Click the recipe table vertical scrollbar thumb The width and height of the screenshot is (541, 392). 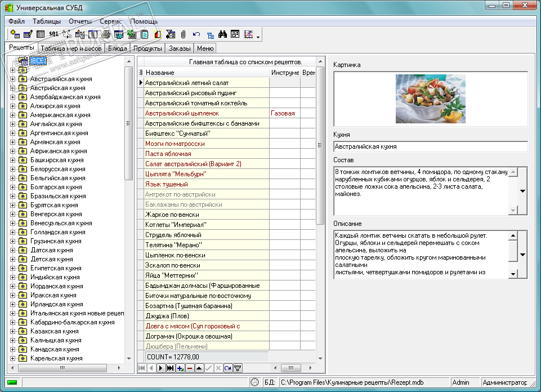coord(320,145)
